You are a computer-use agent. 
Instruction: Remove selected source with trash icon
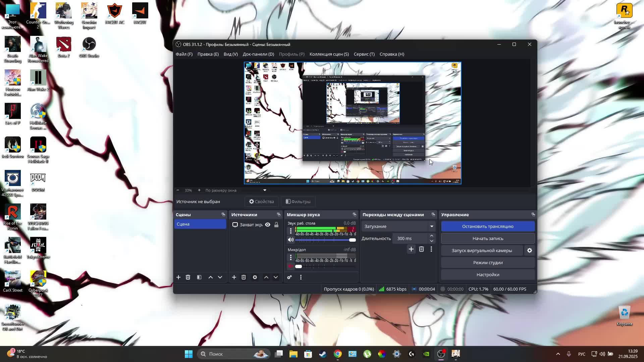click(x=244, y=277)
